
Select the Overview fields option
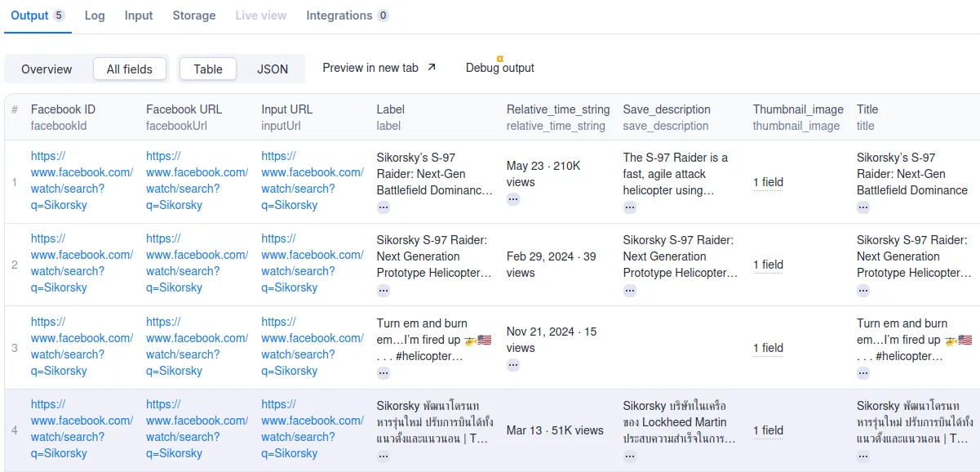(x=47, y=69)
